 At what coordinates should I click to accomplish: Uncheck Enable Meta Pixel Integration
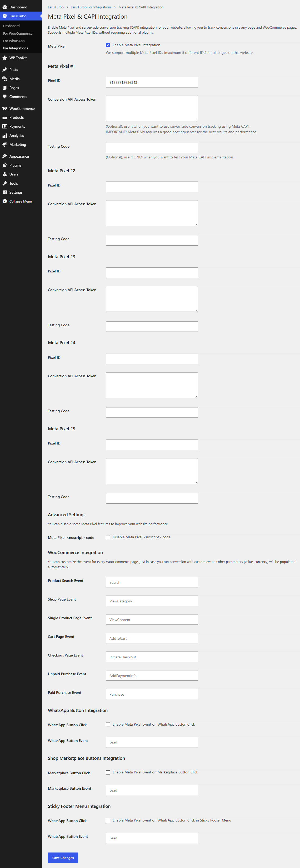[x=108, y=45]
